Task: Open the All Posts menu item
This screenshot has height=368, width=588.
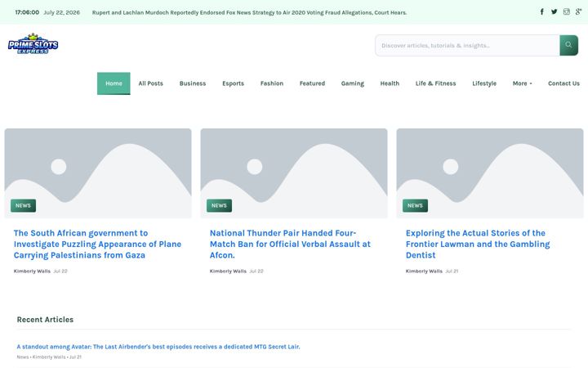Action: point(151,83)
